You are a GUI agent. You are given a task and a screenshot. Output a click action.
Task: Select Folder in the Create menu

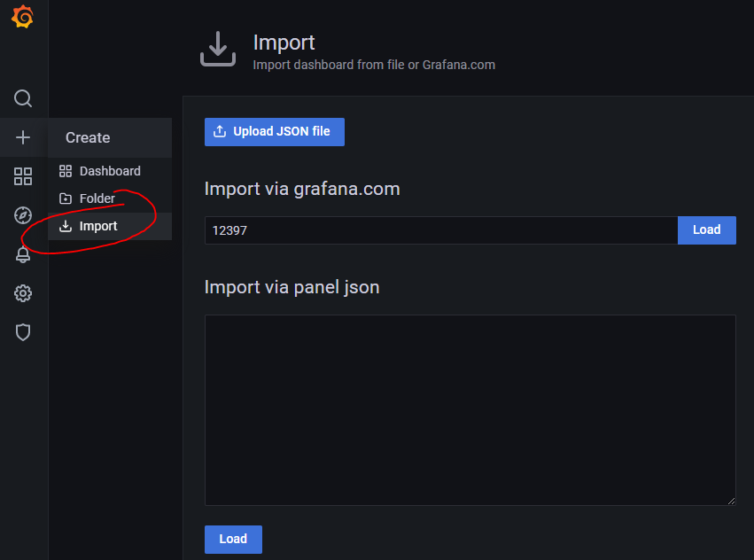[x=110, y=198]
